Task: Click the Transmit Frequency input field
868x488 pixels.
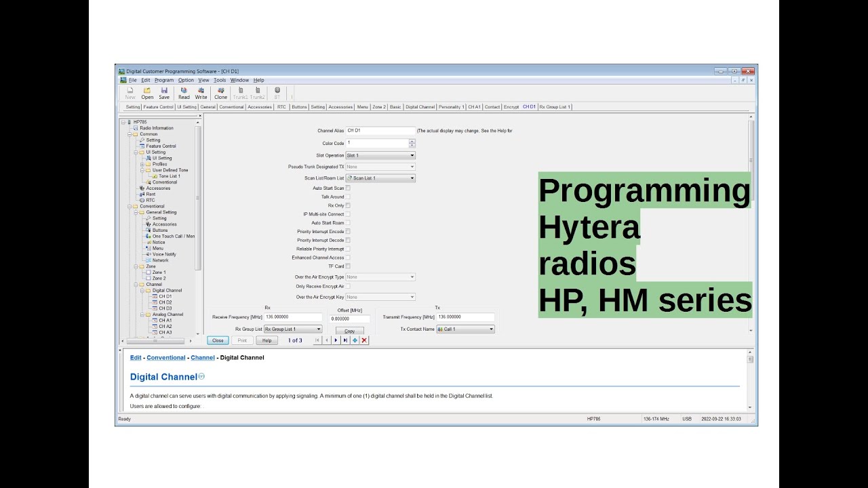Action: point(465,317)
